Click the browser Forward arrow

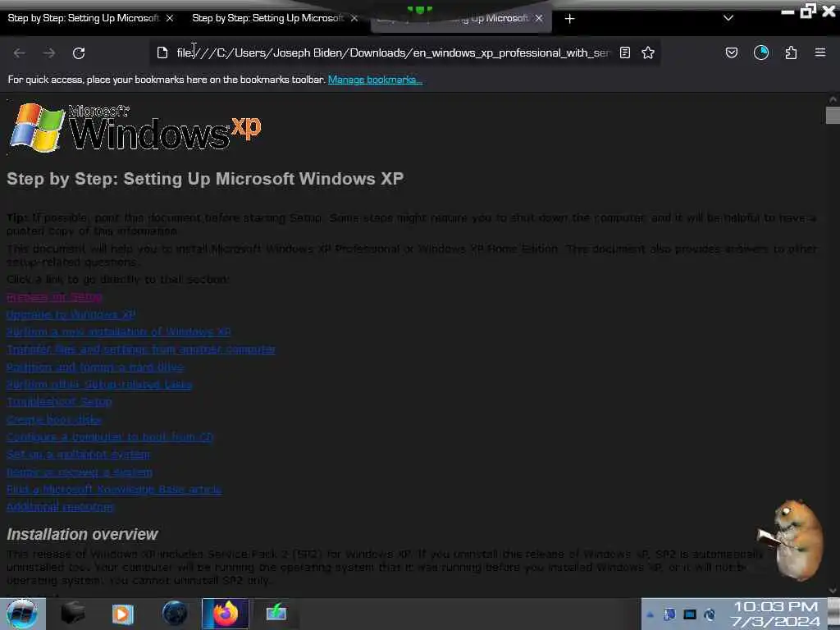(x=49, y=53)
